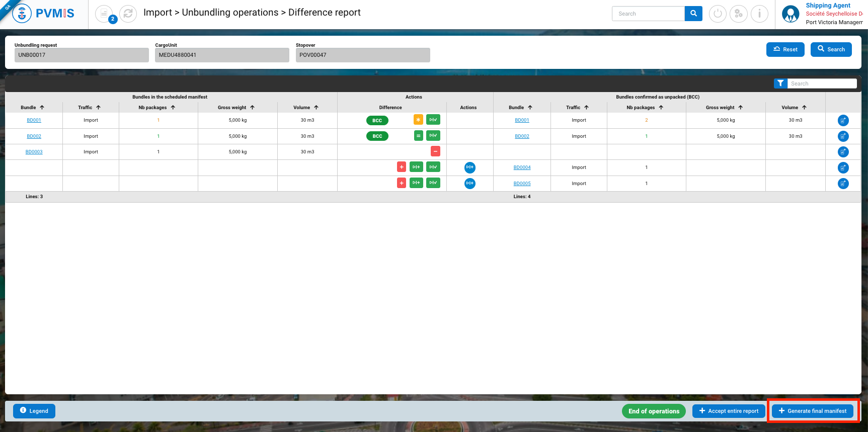Click the blue round action icon for BD0005
This screenshot has height=432, width=868.
click(x=469, y=183)
